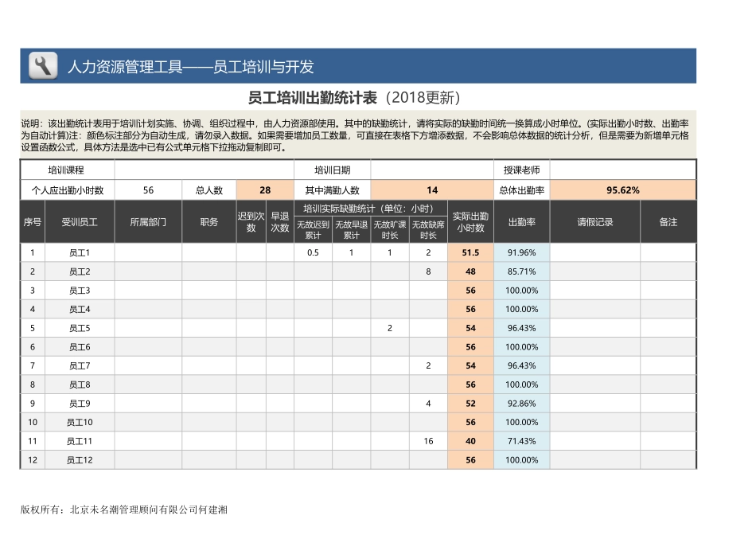The image size is (756, 535).
Task: Select the 其中满勤人数 value cell showing 14
Action: click(x=431, y=190)
